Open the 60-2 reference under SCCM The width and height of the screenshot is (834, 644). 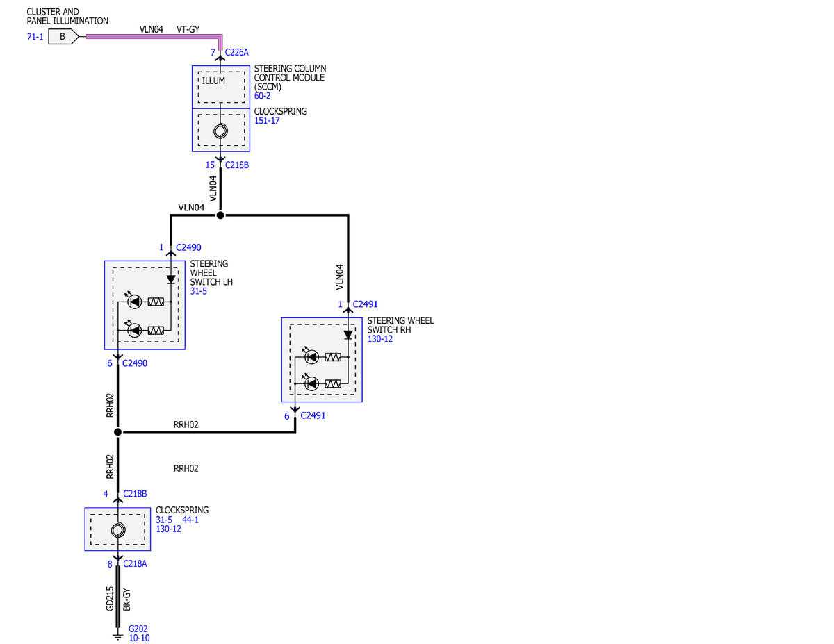[263, 96]
